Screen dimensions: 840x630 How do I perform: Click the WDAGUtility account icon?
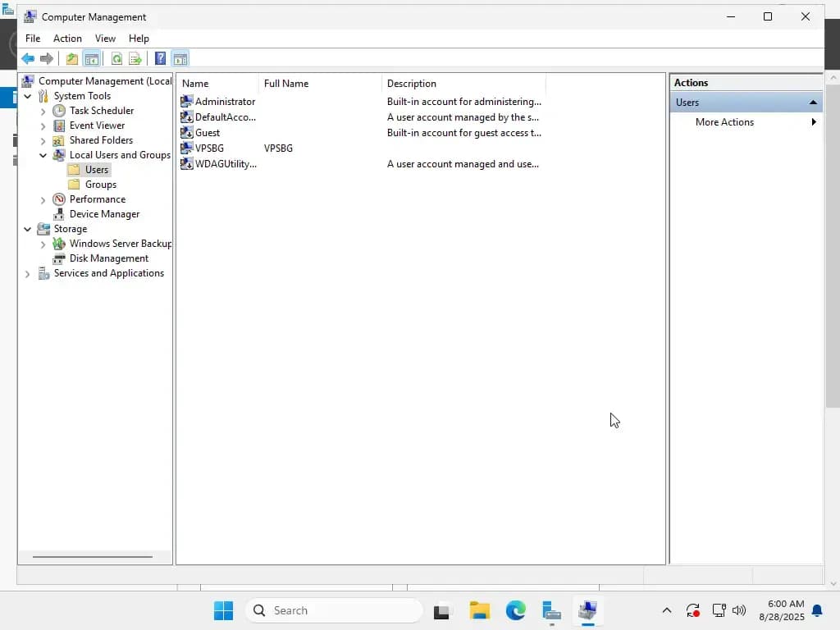(186, 163)
